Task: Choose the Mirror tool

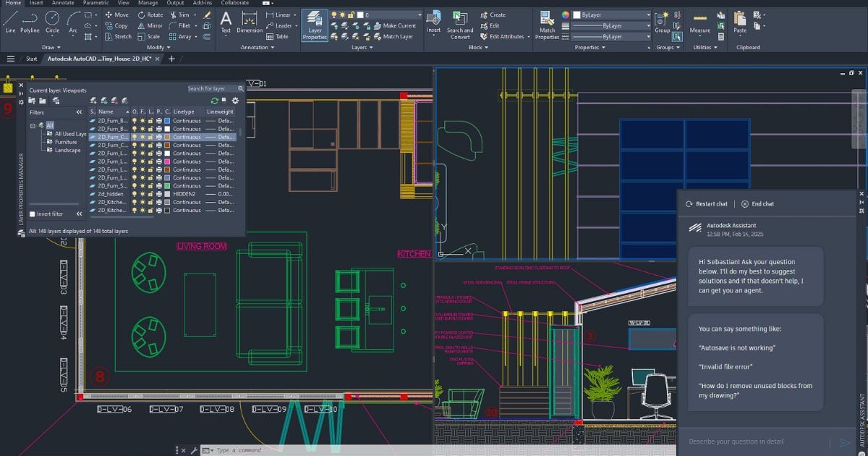Action: (x=150, y=25)
